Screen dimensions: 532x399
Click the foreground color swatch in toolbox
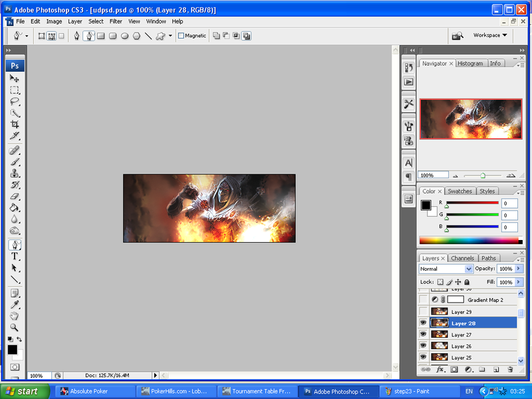[x=13, y=350]
